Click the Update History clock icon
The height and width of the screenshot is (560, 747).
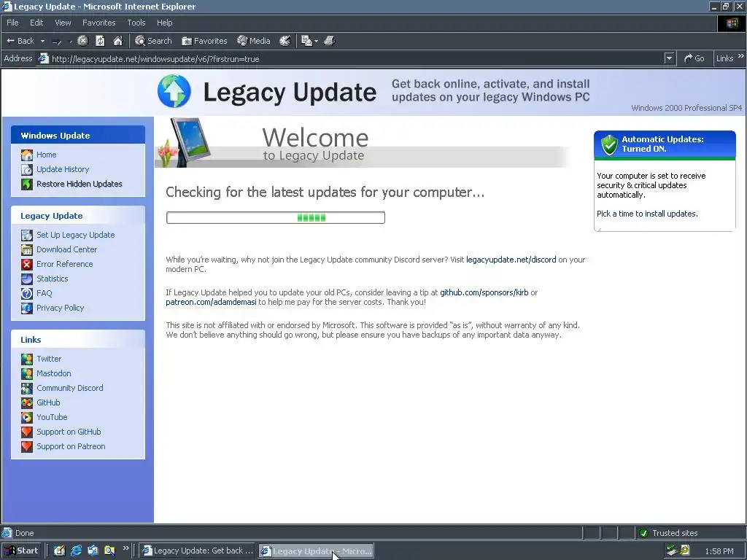click(x=27, y=169)
